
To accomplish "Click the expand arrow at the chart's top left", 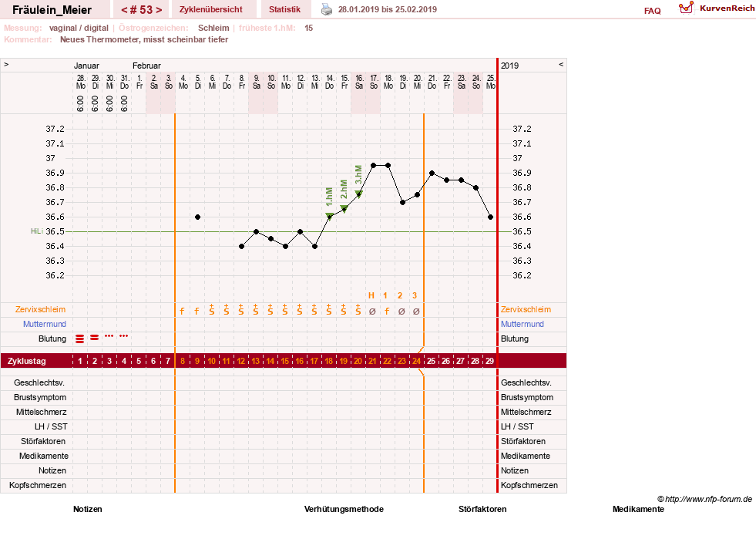I will click(x=6, y=64).
